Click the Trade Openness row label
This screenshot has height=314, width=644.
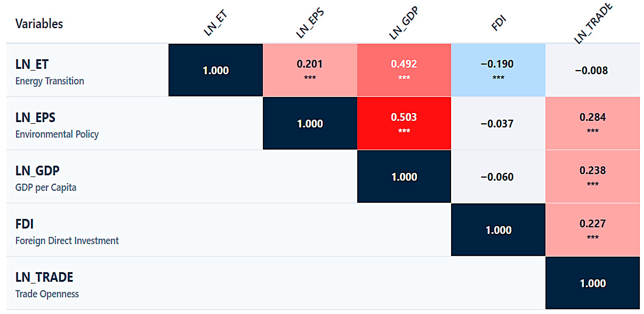point(47,294)
